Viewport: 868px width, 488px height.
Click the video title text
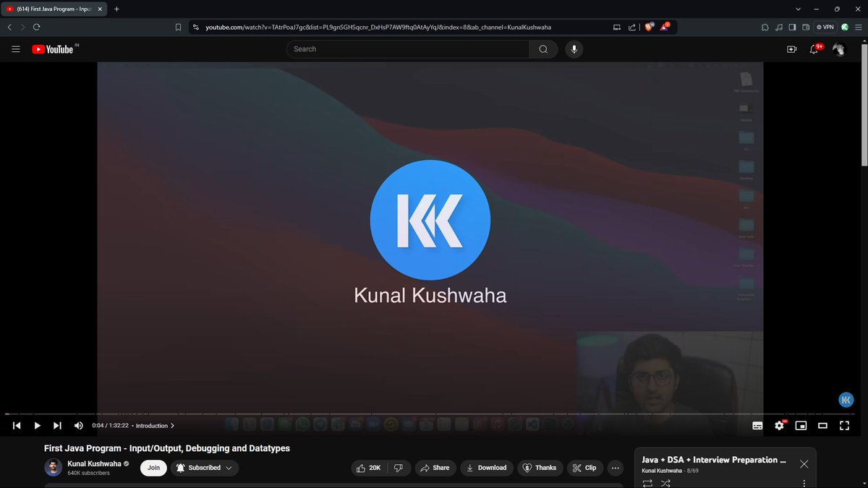(167, 448)
